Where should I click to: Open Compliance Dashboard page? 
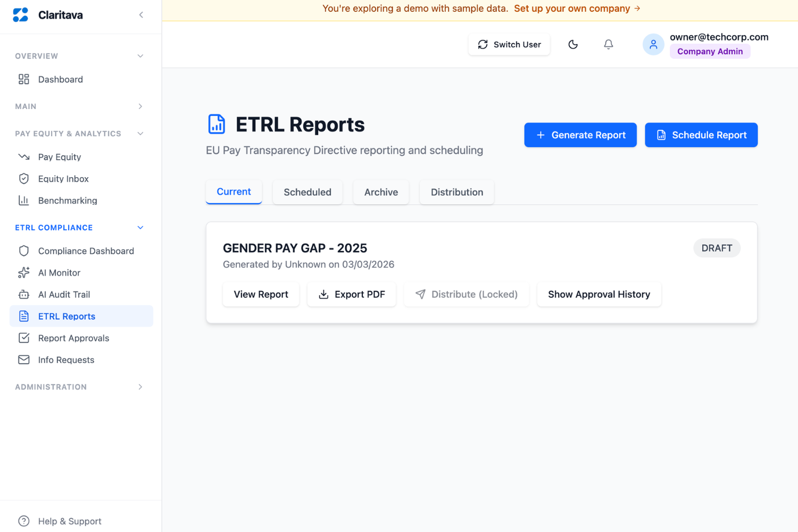pos(81,251)
